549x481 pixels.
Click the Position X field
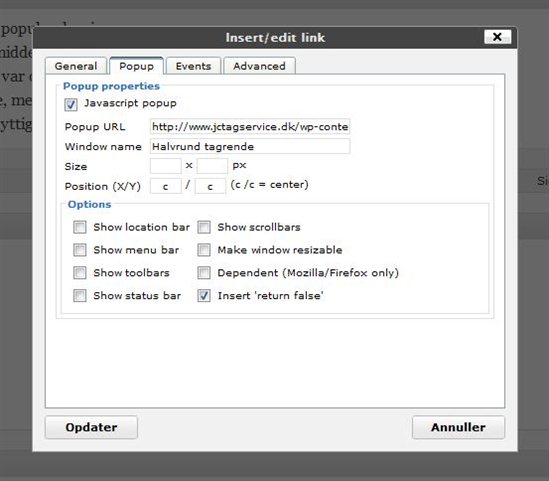click(166, 186)
